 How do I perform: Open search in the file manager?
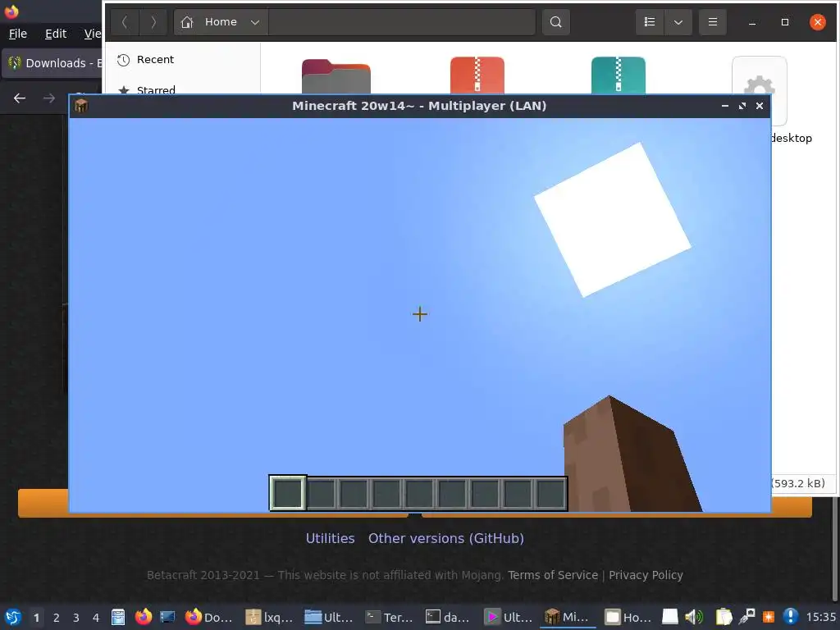[555, 22]
